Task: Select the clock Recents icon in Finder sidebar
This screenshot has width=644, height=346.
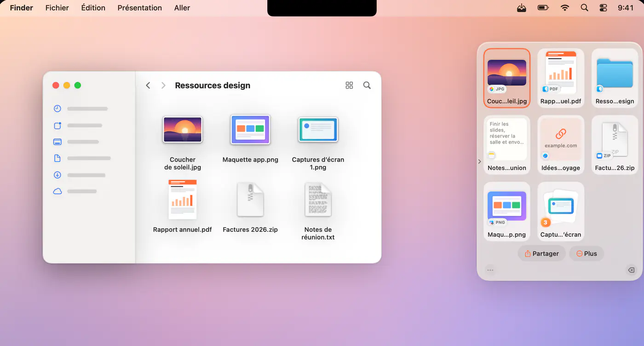Action: click(57, 109)
